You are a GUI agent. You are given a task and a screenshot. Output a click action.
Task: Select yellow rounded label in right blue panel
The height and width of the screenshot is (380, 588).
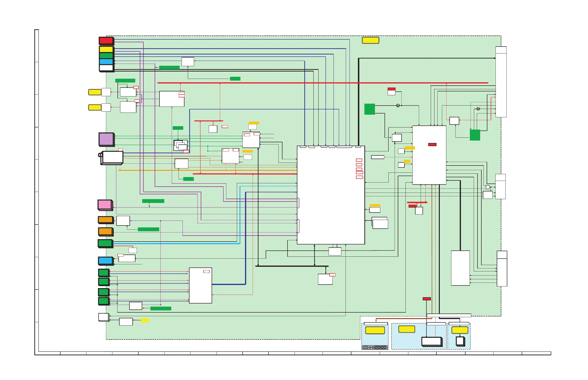(460, 330)
